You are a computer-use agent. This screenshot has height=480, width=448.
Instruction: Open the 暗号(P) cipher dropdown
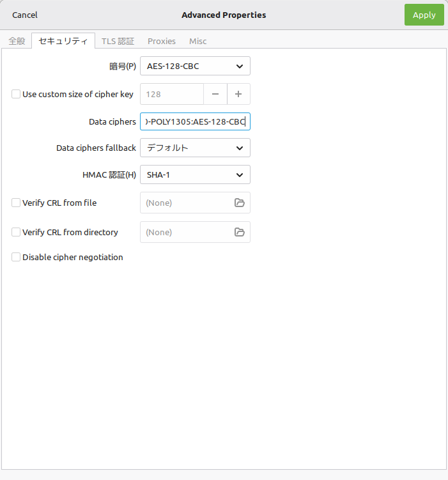(195, 66)
